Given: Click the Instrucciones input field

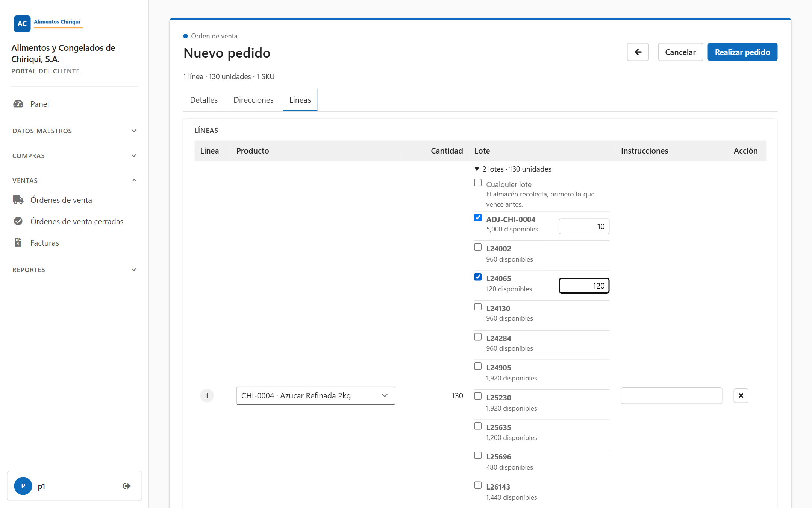Looking at the screenshot, I should tap(671, 395).
